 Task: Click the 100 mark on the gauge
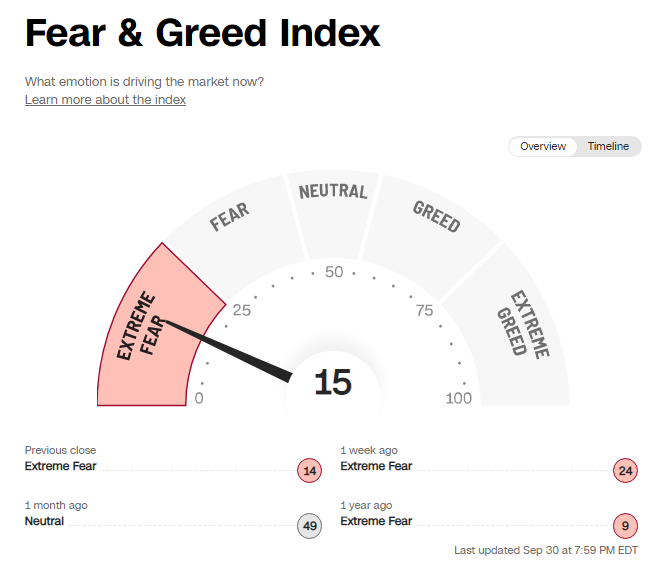(x=459, y=399)
